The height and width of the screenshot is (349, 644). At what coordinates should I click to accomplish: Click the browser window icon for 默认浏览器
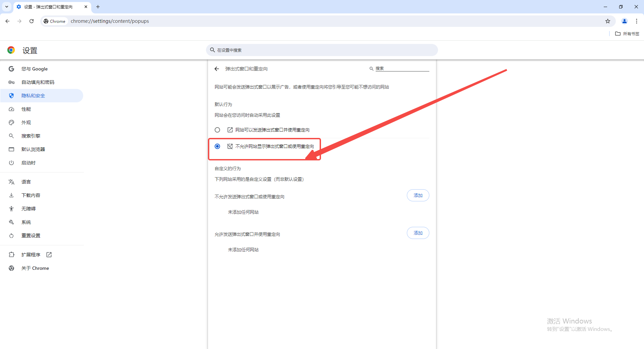tap(11, 149)
